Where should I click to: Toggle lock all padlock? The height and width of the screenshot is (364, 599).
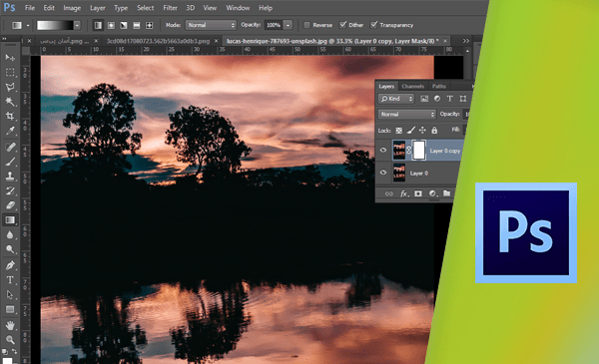(x=434, y=131)
